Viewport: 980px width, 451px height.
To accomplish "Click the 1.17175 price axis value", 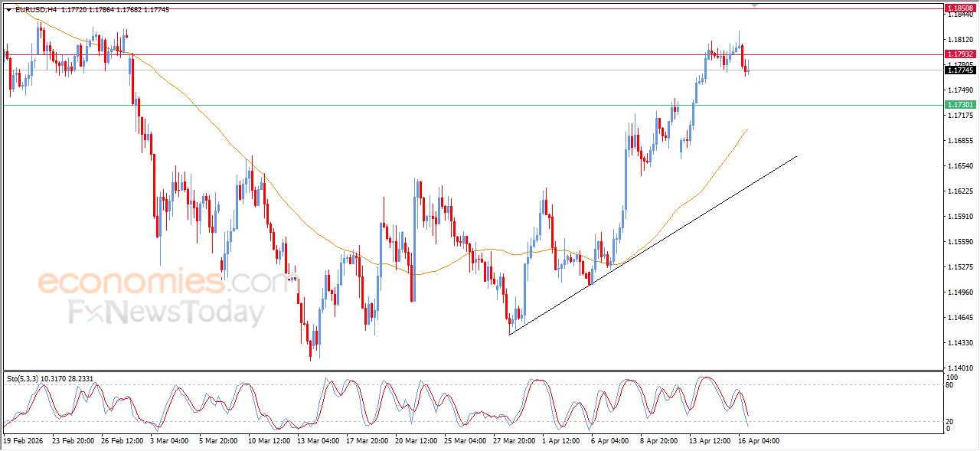I will coord(959,116).
